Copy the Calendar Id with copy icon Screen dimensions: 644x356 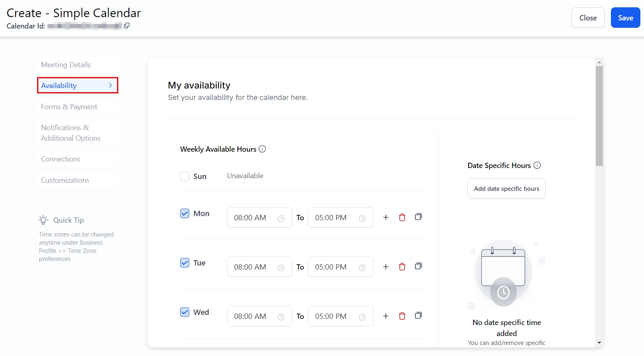[x=126, y=26]
